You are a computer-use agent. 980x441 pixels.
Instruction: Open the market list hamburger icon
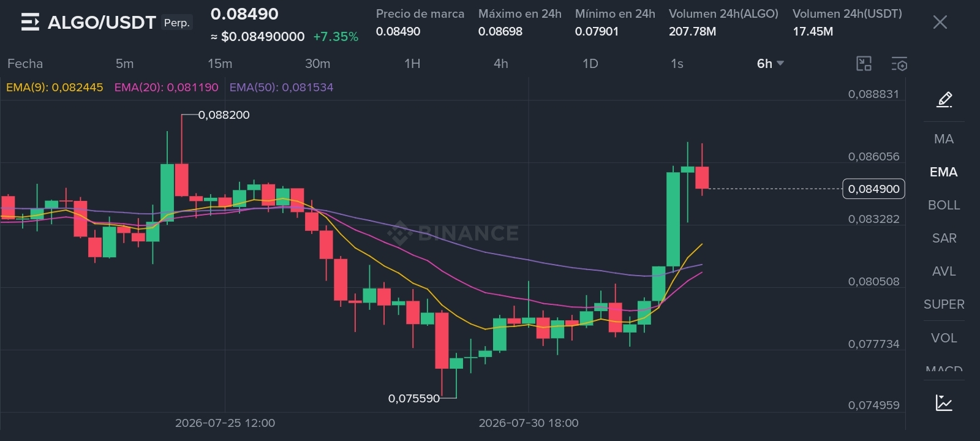[x=30, y=22]
